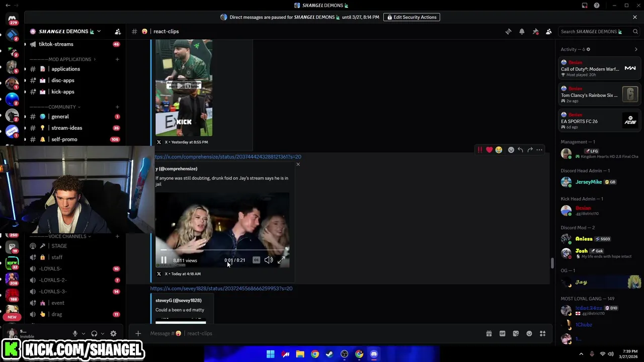Add the laughing emoji reaction
The width and height of the screenshot is (644, 362).
(x=499, y=150)
